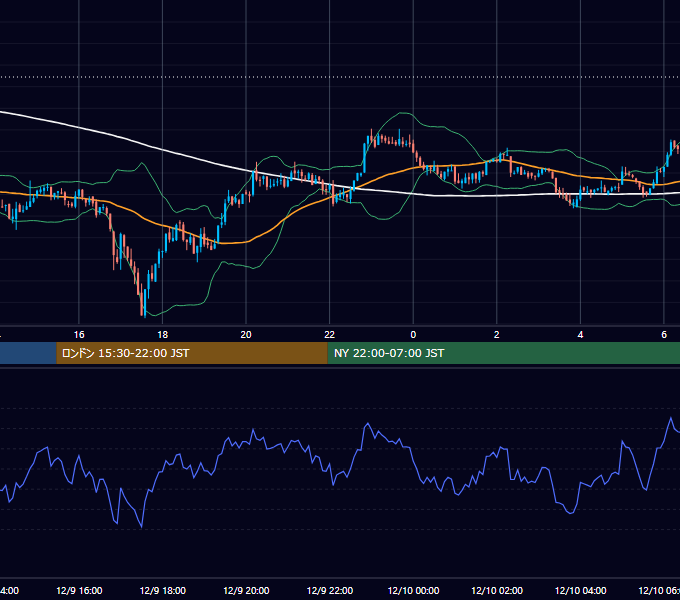Click the 12/9 18:00 date label
The image size is (680, 600).
163,590
